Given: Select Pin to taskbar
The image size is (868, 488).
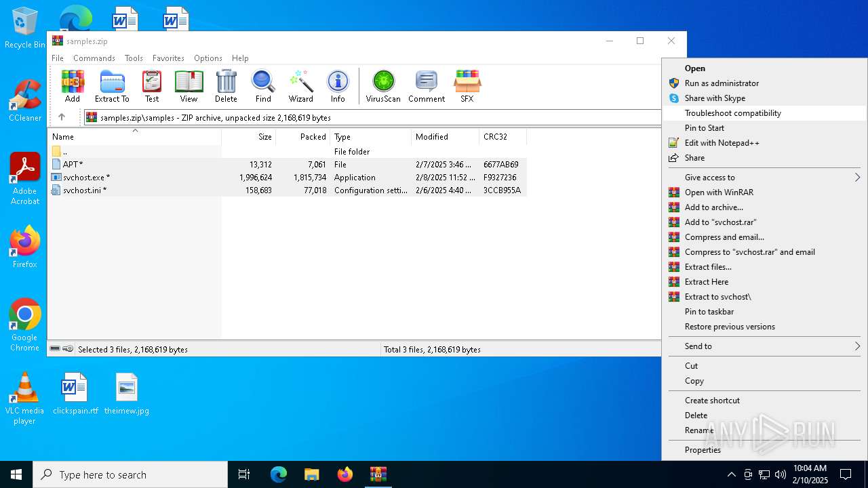Looking at the screenshot, I should [x=764, y=312].
